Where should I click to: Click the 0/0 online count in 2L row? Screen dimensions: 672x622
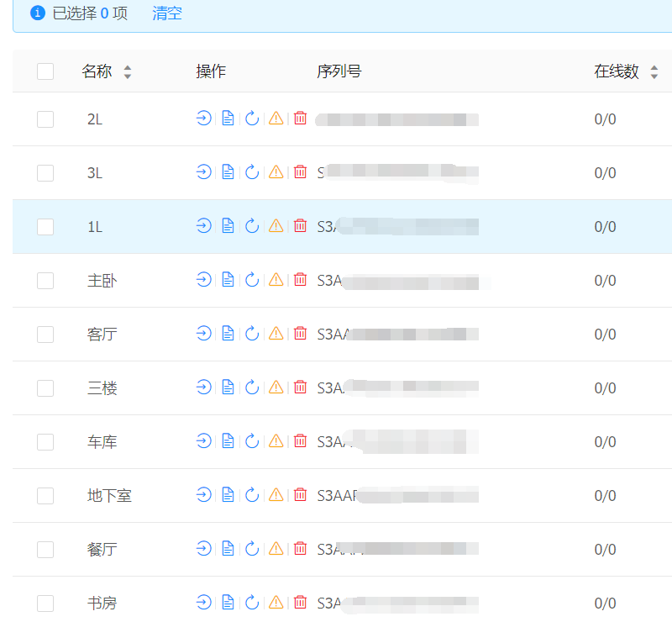(605, 119)
